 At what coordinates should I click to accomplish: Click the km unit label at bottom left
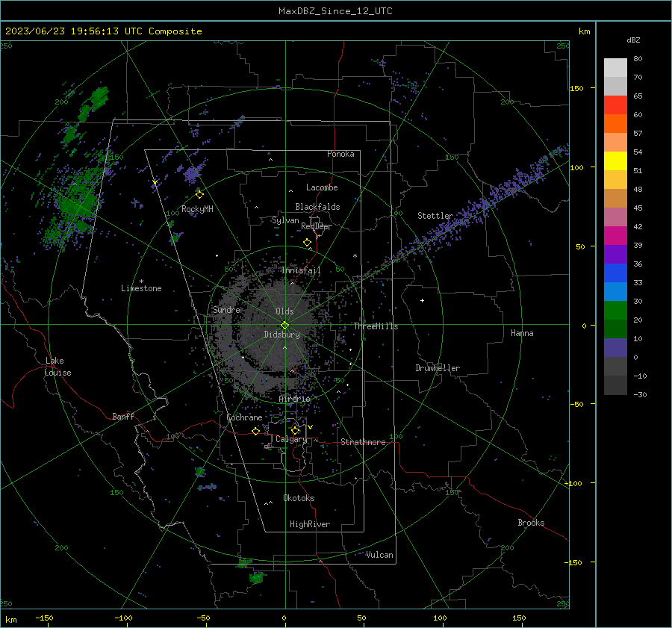click(10, 620)
